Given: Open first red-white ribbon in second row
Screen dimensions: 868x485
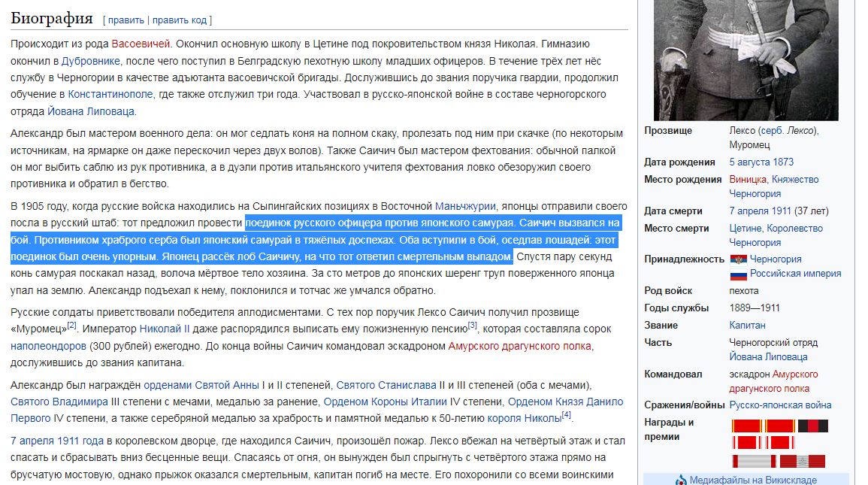Looking at the screenshot, I should coord(747,442).
